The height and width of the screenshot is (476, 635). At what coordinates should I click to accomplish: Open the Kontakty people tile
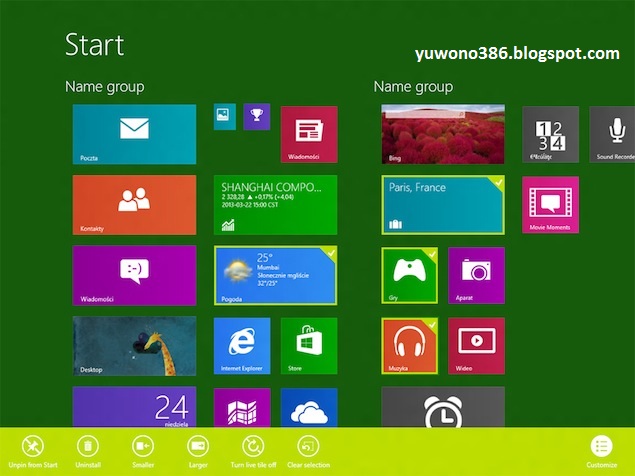pos(134,205)
